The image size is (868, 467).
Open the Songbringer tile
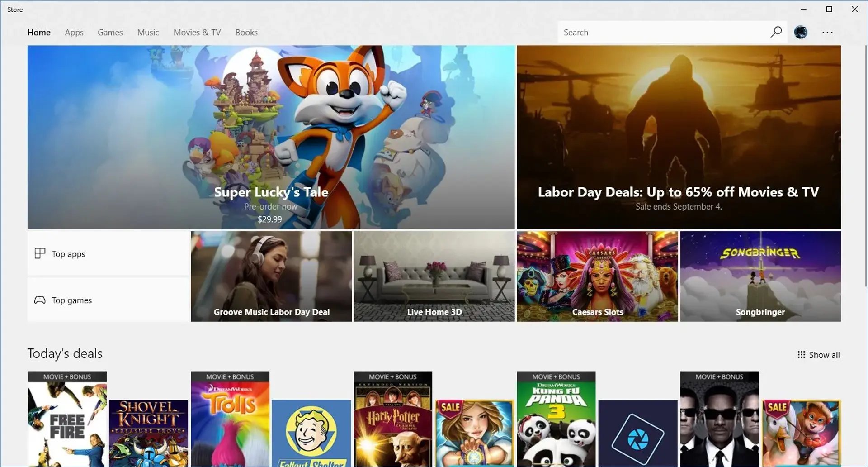[x=760, y=276]
